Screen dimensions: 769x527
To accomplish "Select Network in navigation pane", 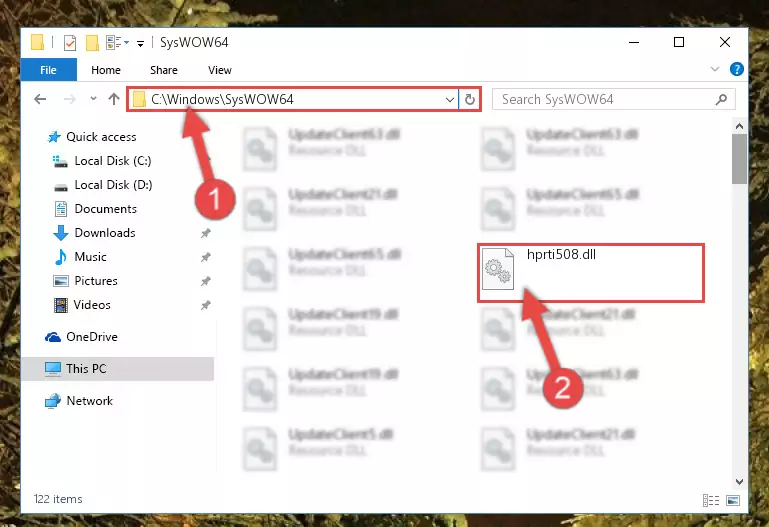I will click(79, 401).
